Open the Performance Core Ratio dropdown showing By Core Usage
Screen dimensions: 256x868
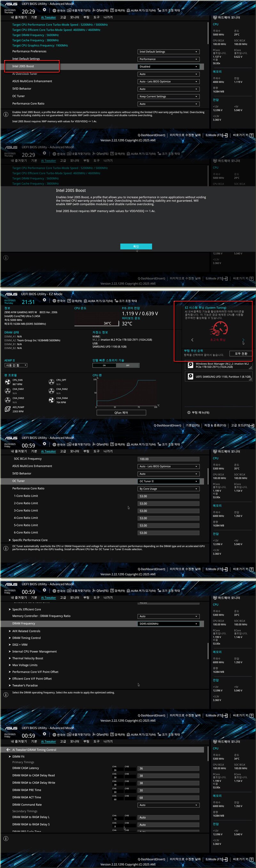pyautogui.click(x=168, y=489)
